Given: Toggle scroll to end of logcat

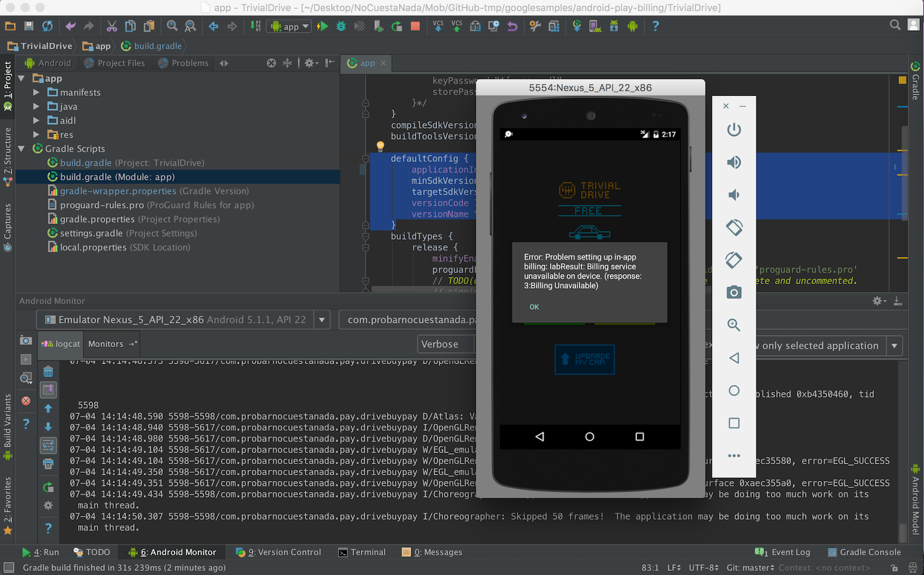Looking at the screenshot, I should [x=49, y=390].
